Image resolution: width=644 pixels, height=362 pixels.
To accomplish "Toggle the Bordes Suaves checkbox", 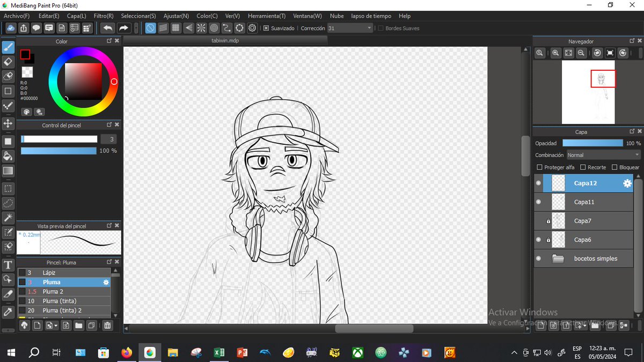I will click(380, 28).
